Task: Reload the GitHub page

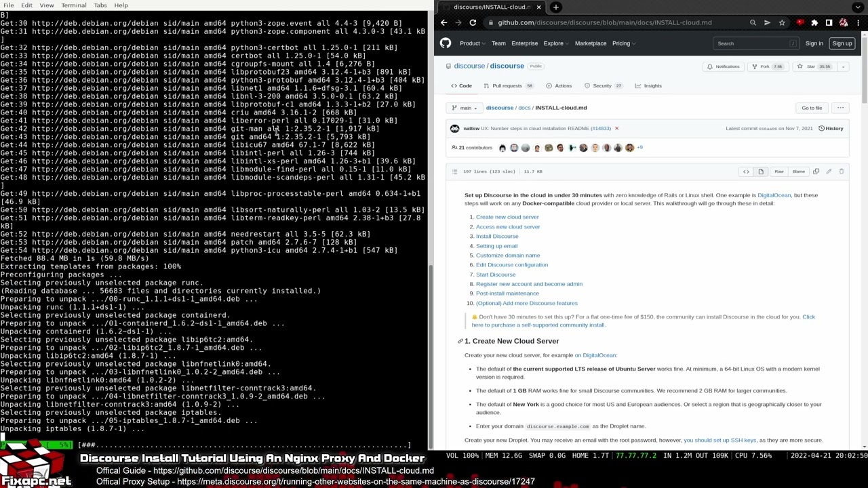Action: 473,22
